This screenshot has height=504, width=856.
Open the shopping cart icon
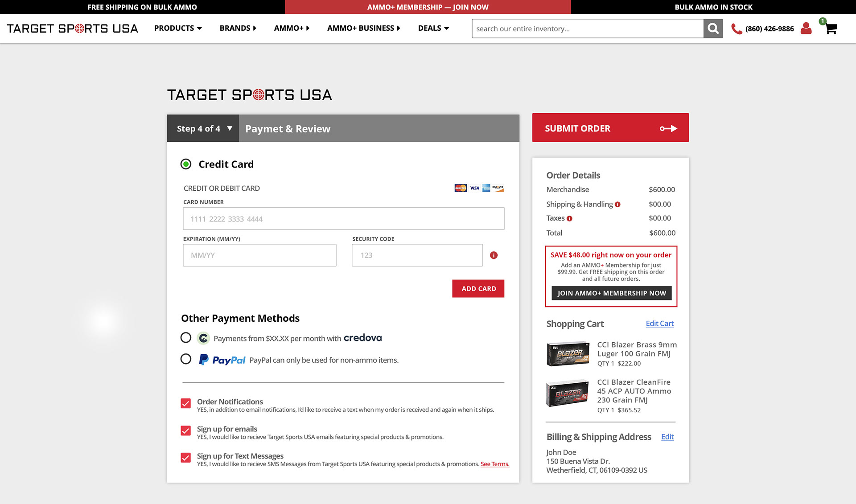(x=831, y=29)
